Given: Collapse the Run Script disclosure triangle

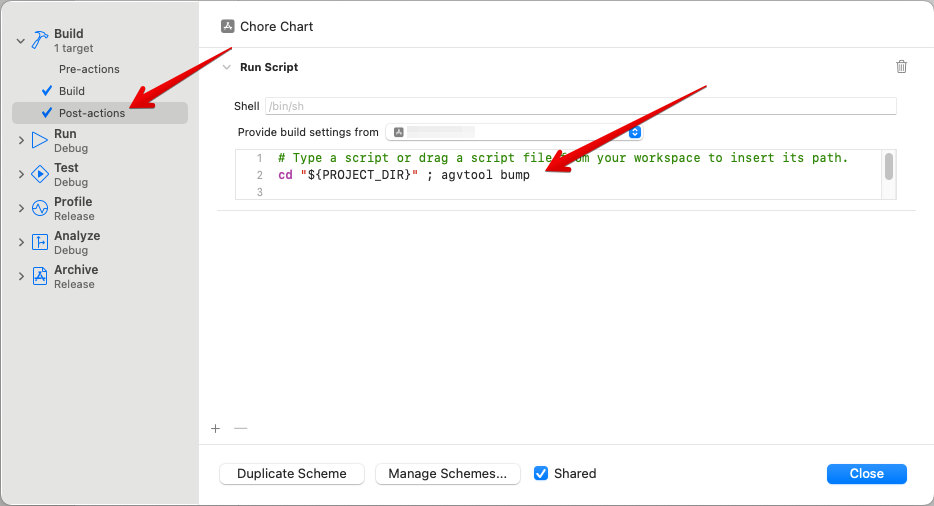Looking at the screenshot, I should 226,67.
